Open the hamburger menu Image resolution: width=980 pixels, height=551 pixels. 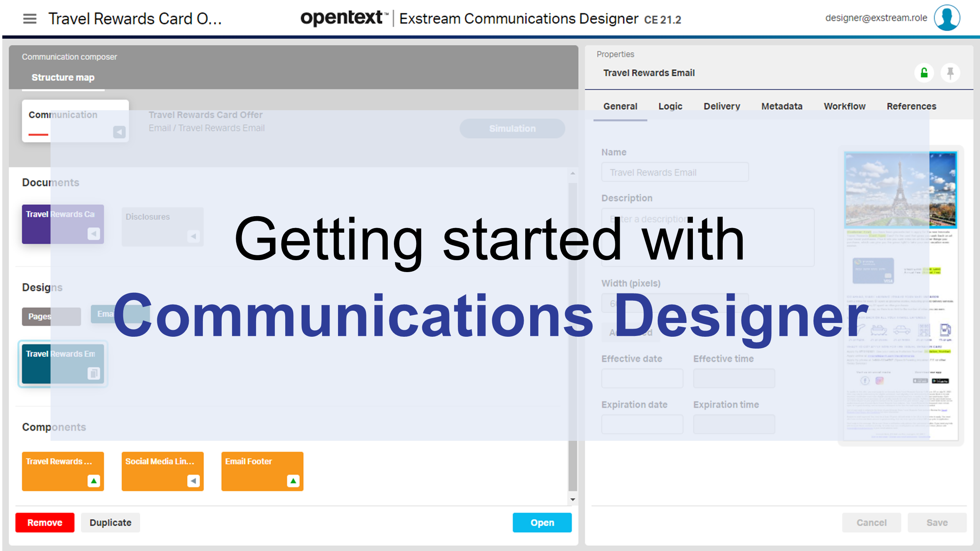pyautogui.click(x=29, y=19)
